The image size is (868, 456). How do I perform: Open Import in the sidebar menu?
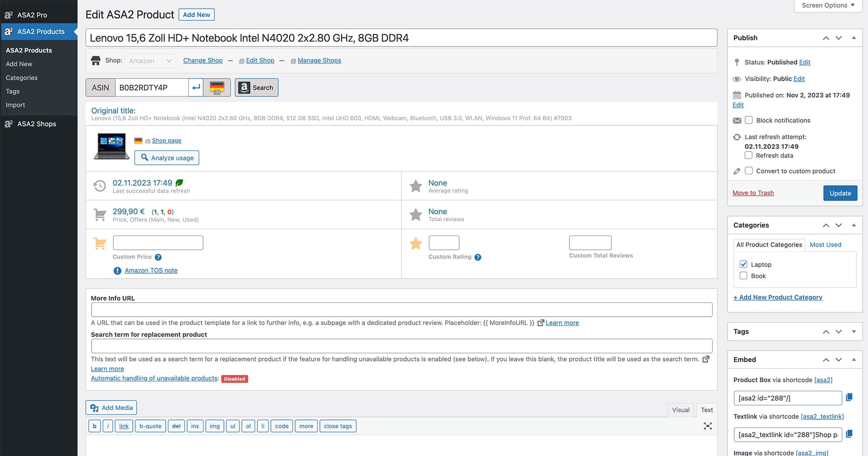click(15, 105)
